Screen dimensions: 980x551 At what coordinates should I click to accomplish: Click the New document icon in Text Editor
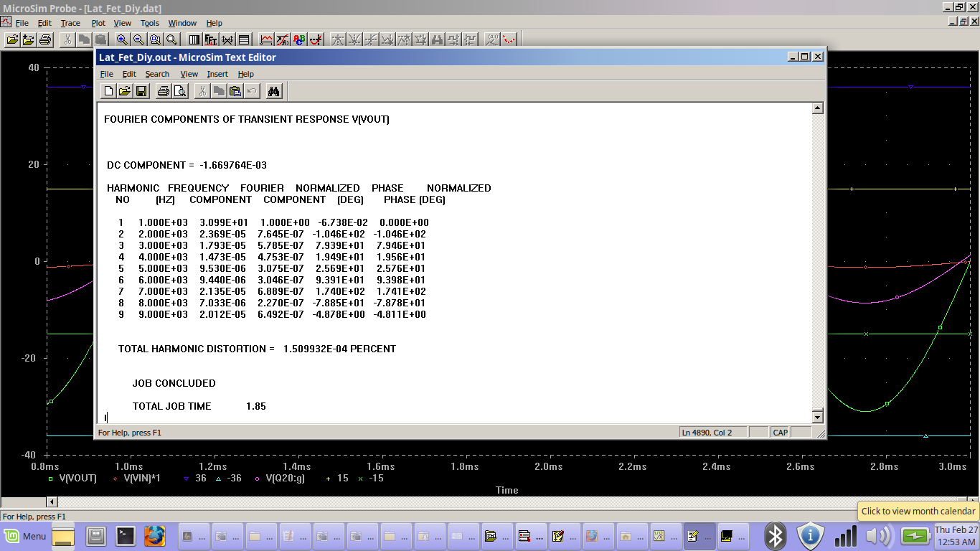pyautogui.click(x=108, y=91)
